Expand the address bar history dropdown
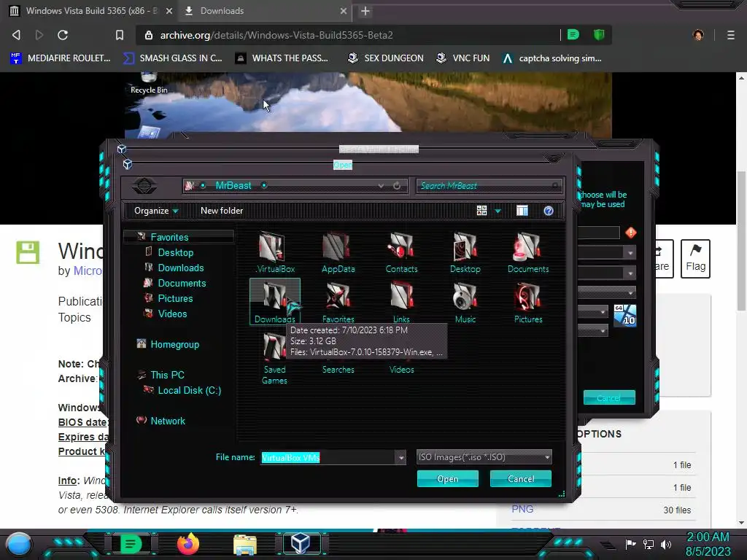Viewport: 747px width, 560px height. pyautogui.click(x=381, y=186)
